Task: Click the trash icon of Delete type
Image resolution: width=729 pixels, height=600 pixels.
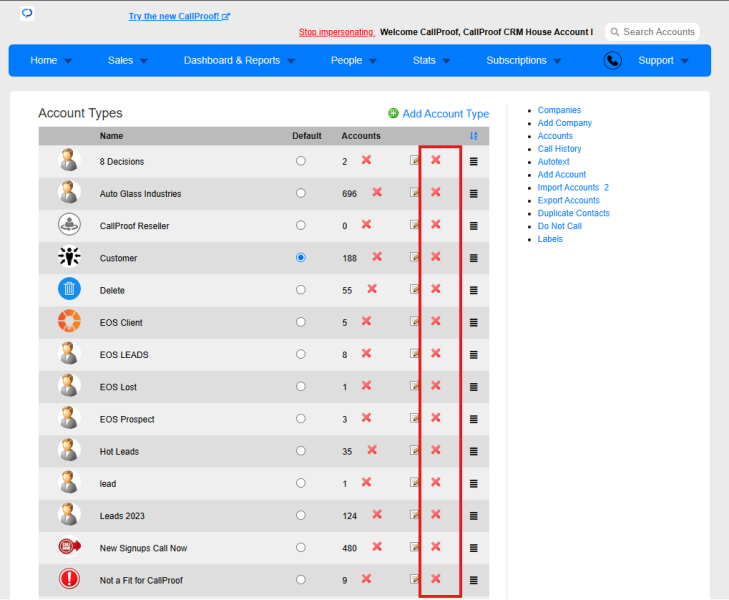Action: pyautogui.click(x=69, y=289)
